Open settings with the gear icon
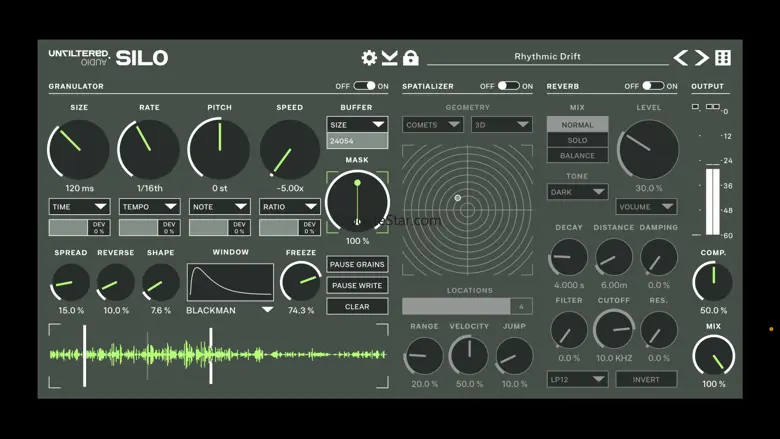Viewport: 780px width, 439px height. point(369,58)
